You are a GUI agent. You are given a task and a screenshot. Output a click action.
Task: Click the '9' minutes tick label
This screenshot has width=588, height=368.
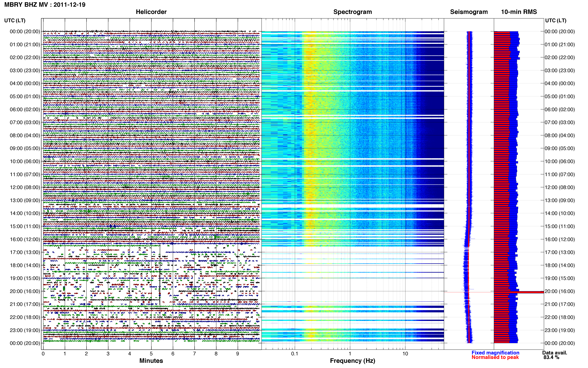click(x=237, y=354)
